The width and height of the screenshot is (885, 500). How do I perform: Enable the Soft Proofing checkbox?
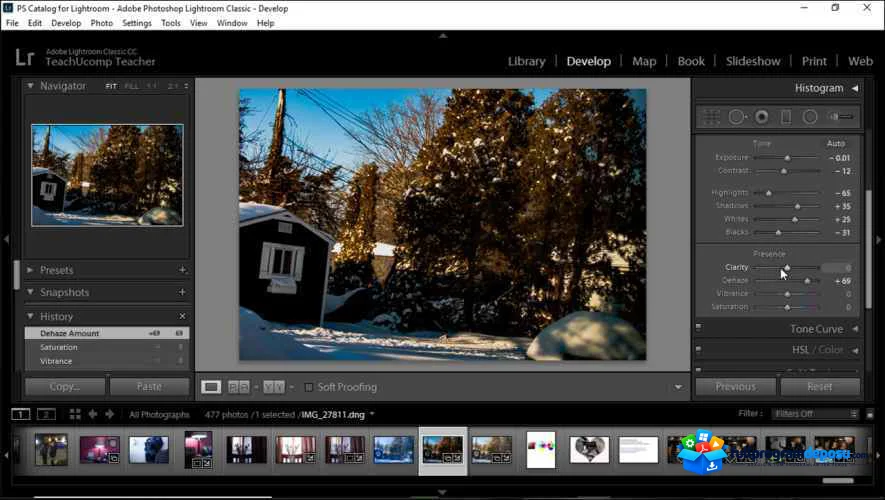coord(308,387)
